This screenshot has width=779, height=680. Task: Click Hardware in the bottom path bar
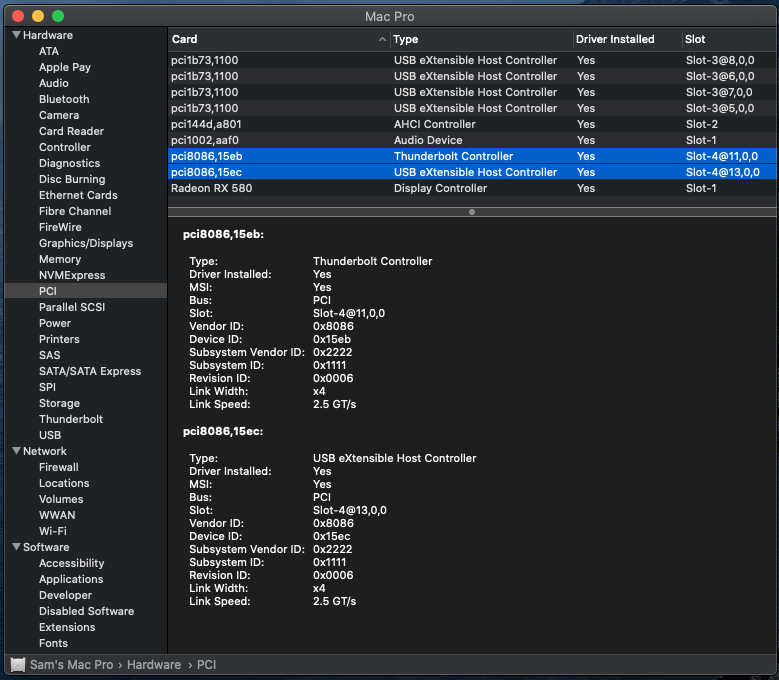click(153, 665)
